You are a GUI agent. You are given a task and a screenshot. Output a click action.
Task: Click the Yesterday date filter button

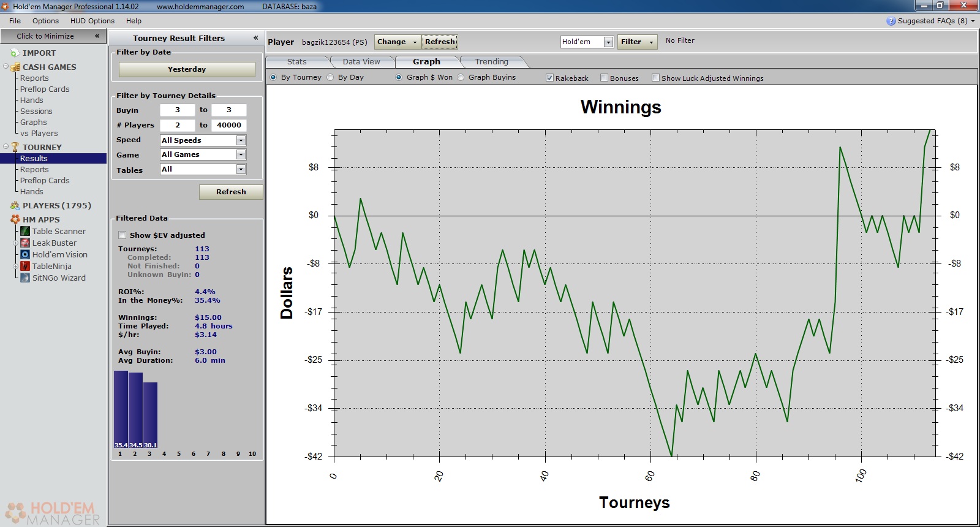(x=187, y=69)
